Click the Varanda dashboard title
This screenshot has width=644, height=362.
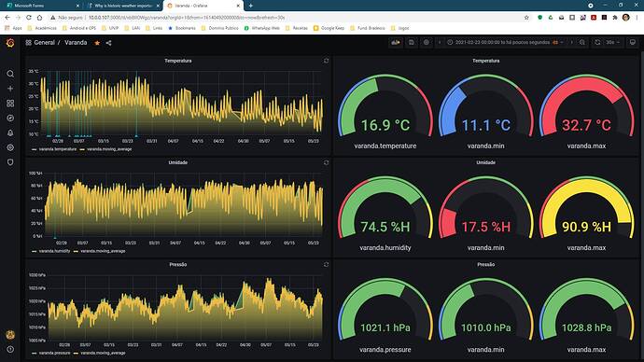(76, 43)
